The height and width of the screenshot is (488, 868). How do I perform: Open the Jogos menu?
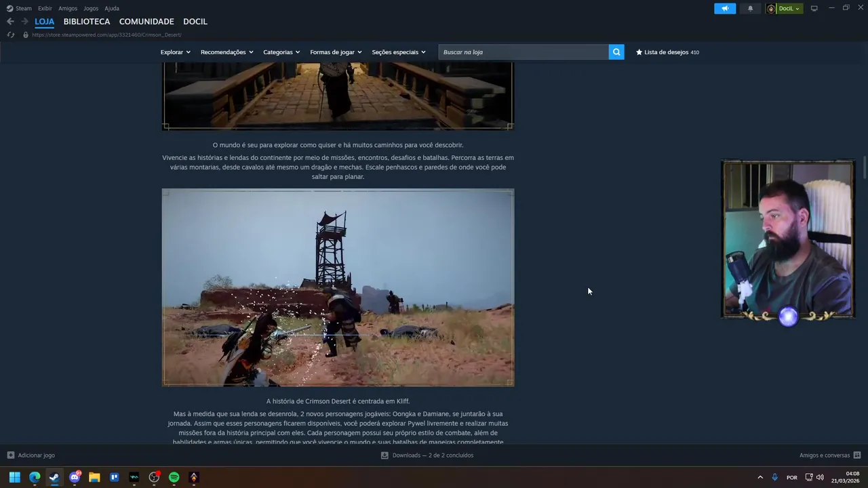pos(91,8)
